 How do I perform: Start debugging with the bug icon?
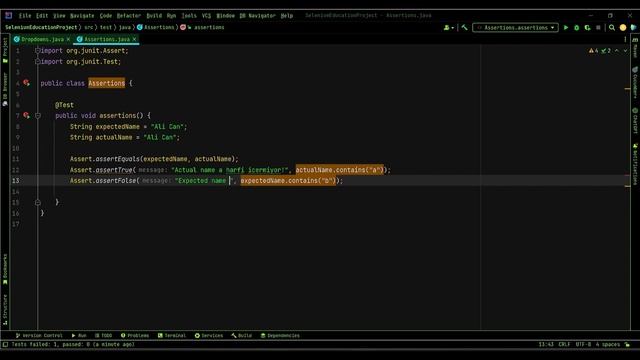tap(576, 28)
